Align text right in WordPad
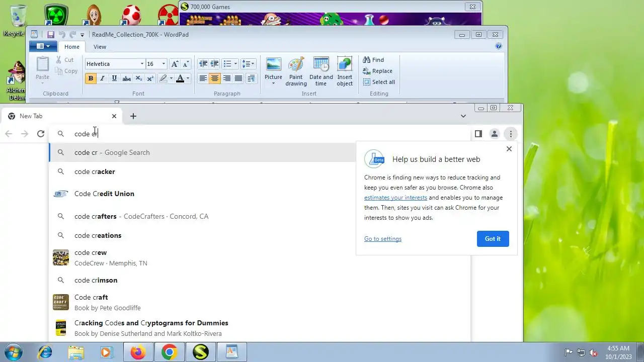 coord(227,78)
